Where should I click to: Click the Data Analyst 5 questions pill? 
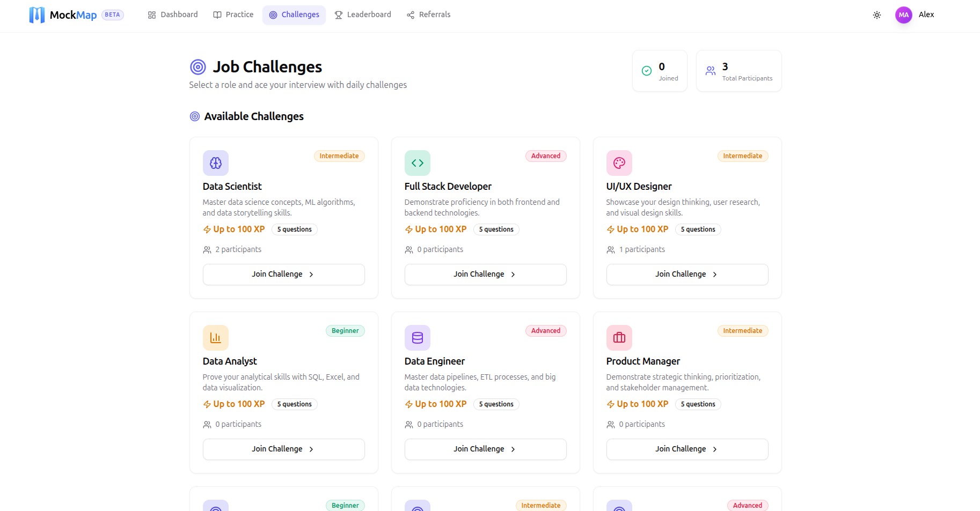pos(295,404)
